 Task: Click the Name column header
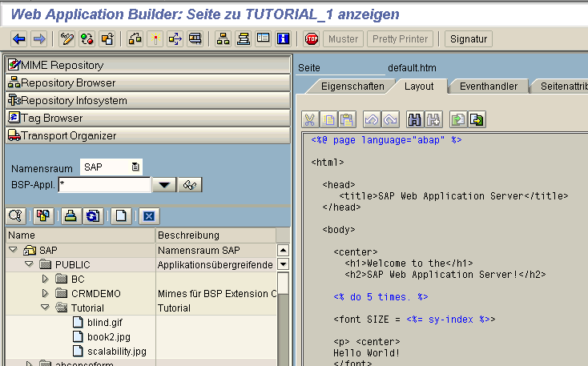click(x=81, y=235)
